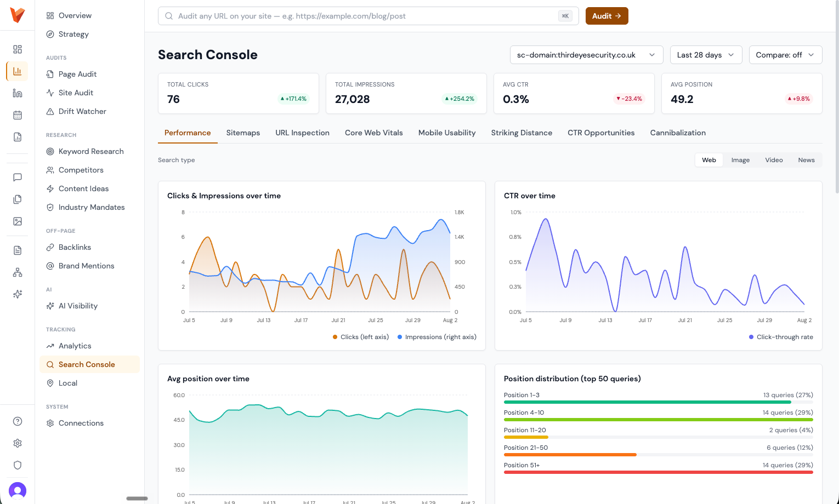Click the orange app logo

pyautogui.click(x=18, y=15)
